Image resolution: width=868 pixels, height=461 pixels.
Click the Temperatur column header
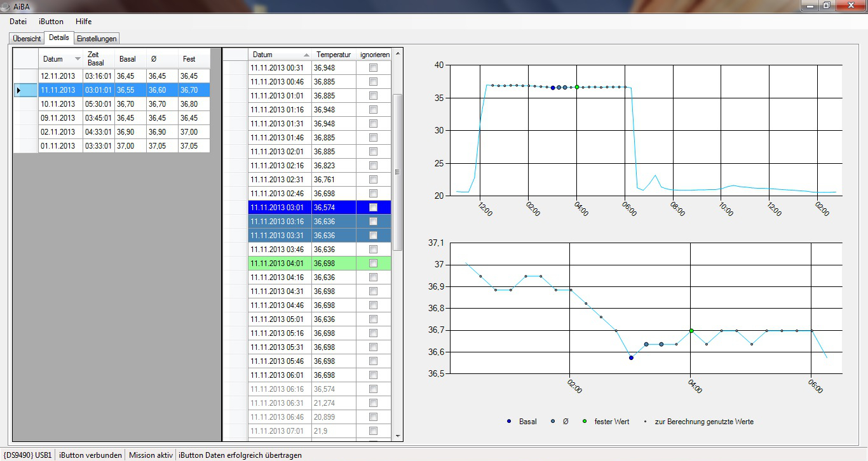pyautogui.click(x=334, y=55)
